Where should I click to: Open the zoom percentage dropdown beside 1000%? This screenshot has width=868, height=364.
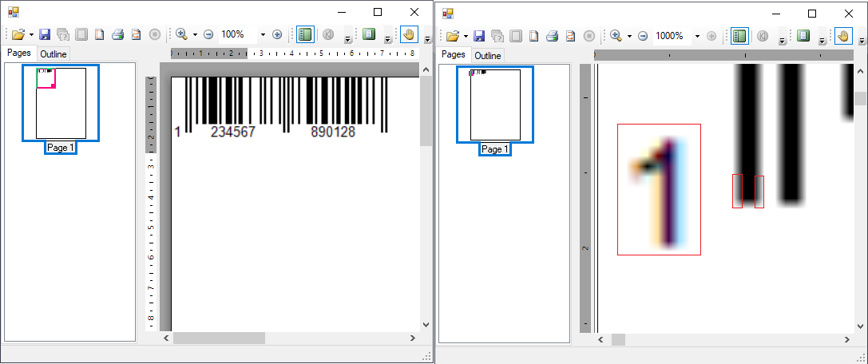tap(697, 36)
